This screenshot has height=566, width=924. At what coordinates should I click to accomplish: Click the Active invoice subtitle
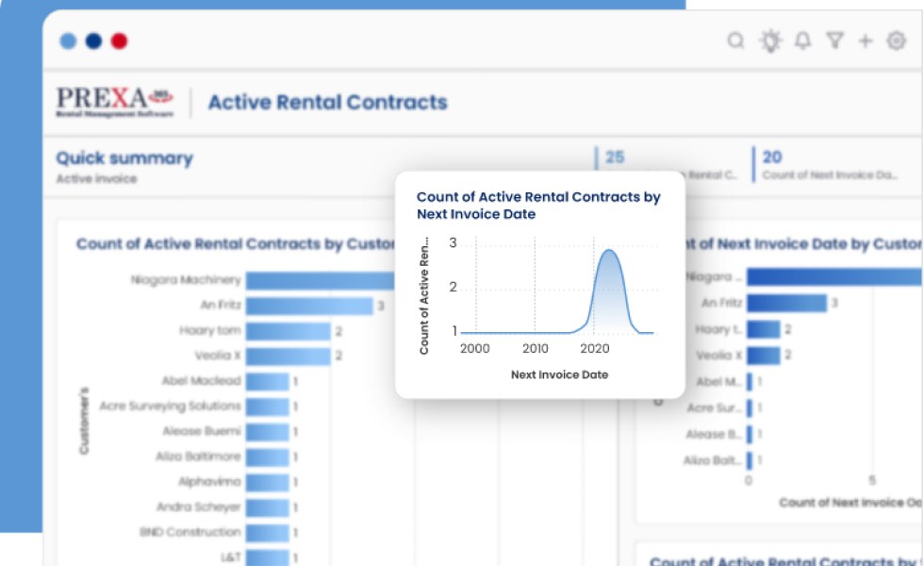[x=96, y=178]
